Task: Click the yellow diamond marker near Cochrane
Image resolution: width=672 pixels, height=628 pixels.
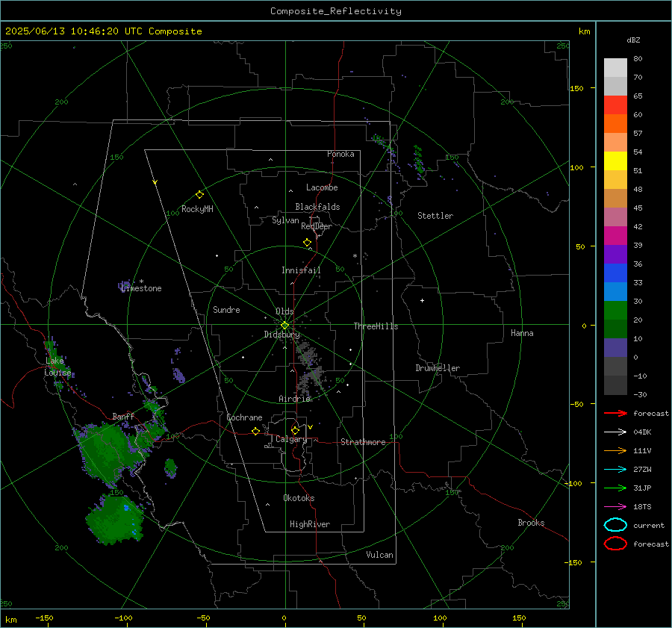Action: [x=255, y=432]
